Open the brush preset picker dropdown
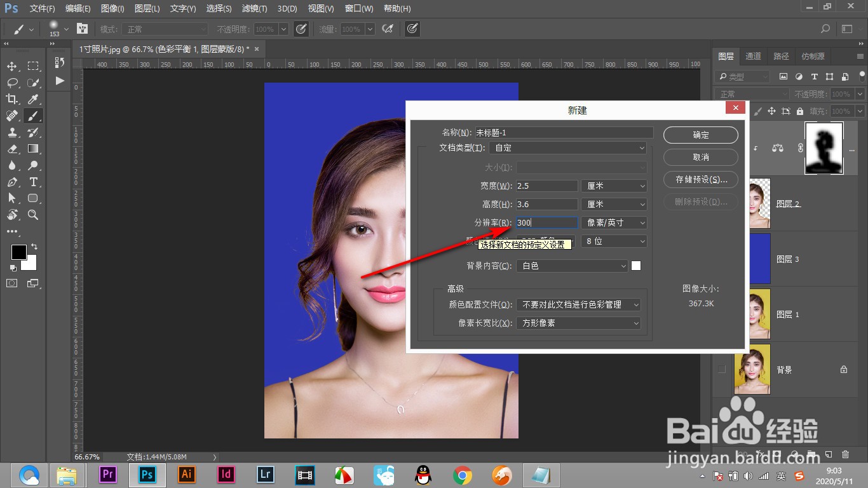Viewport: 868px width, 488px height. click(66, 29)
